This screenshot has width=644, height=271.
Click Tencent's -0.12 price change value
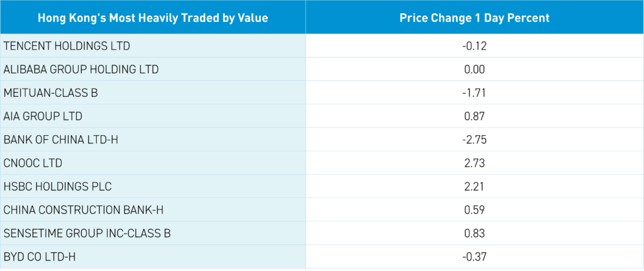[x=473, y=46]
